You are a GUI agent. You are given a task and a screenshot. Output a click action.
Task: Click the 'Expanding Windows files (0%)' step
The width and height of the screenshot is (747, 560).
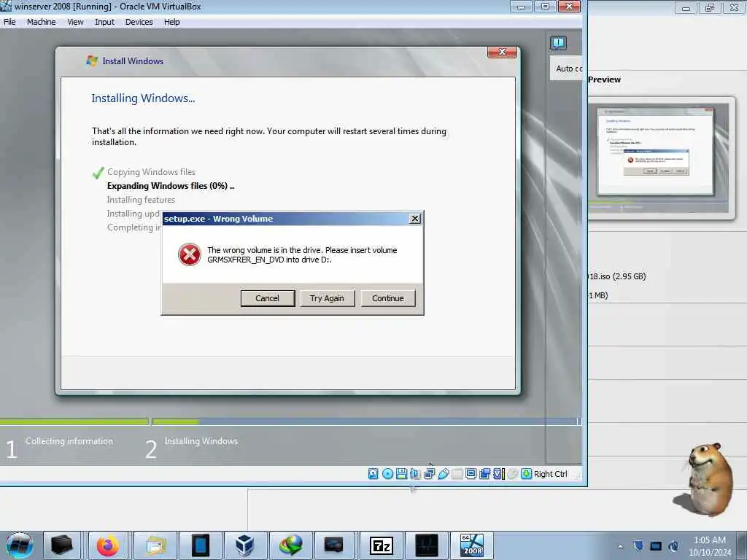coord(171,186)
